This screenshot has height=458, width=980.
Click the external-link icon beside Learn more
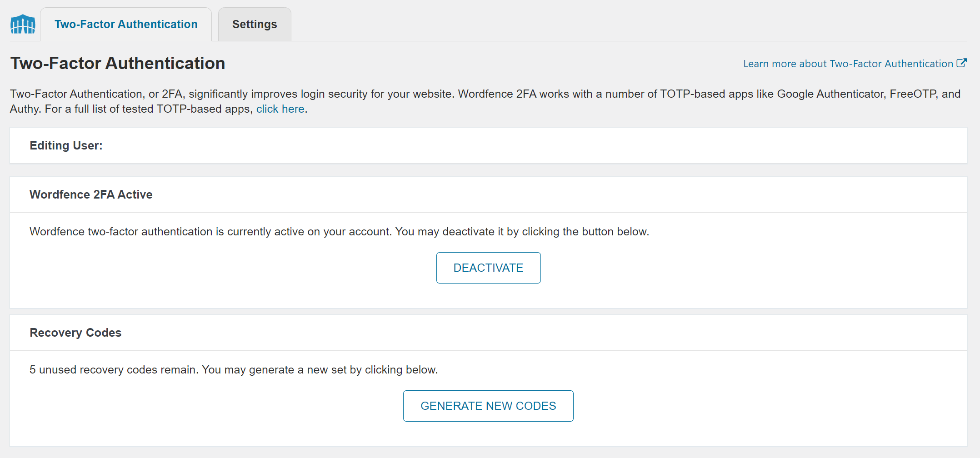pyautogui.click(x=961, y=63)
